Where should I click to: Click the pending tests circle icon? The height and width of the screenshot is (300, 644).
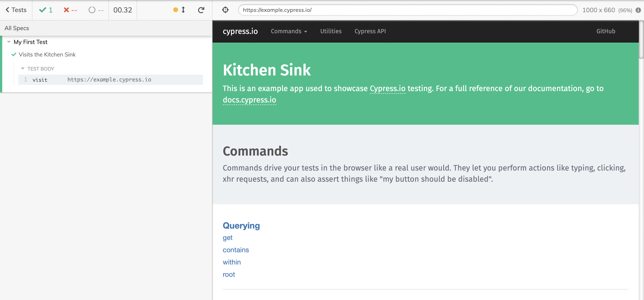(x=92, y=10)
